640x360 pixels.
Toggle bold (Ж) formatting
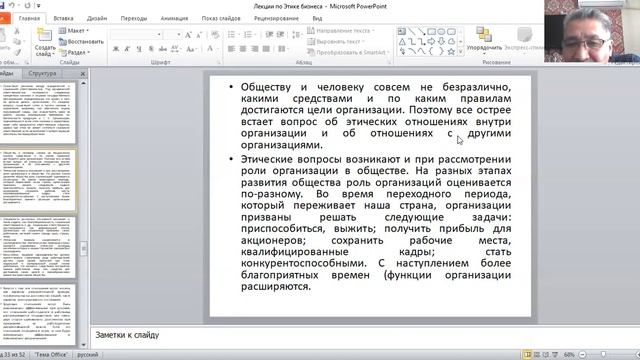click(116, 49)
